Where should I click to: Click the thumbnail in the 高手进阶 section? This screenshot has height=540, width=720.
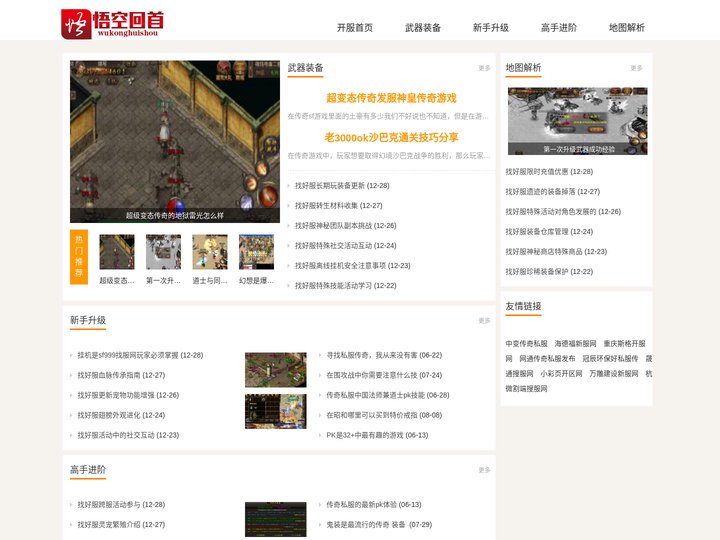(x=276, y=519)
